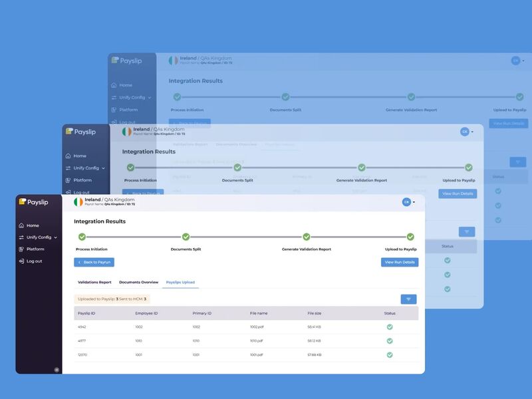Select the Payslips Upload tab
The height and width of the screenshot is (399, 532).
click(182, 282)
